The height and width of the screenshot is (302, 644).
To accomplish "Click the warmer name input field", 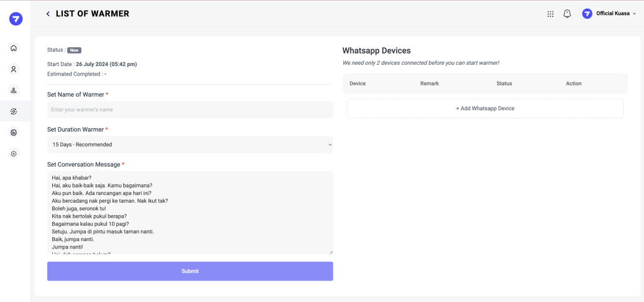I will click(190, 109).
